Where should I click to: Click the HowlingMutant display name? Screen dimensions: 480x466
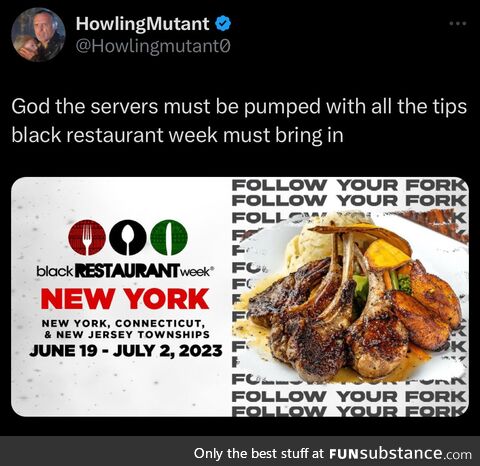pyautogui.click(x=142, y=24)
